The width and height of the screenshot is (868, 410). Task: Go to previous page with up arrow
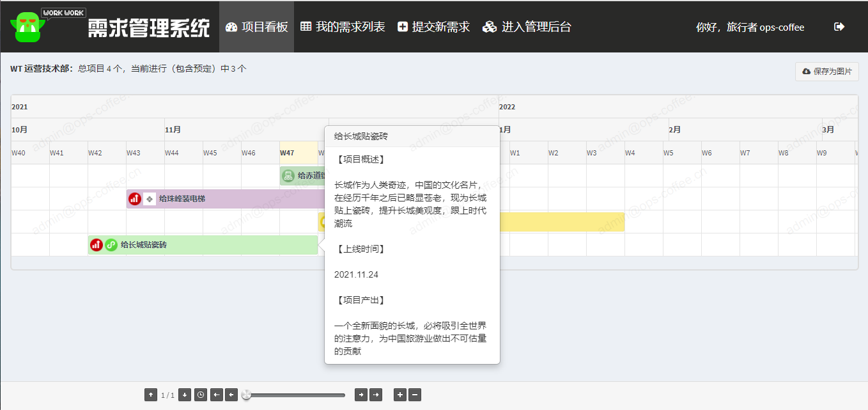pyautogui.click(x=150, y=395)
